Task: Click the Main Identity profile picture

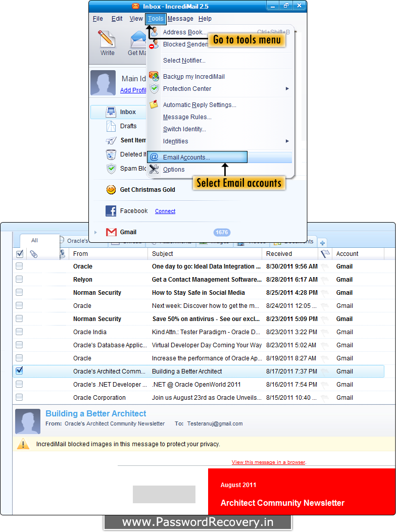Action: [103, 83]
